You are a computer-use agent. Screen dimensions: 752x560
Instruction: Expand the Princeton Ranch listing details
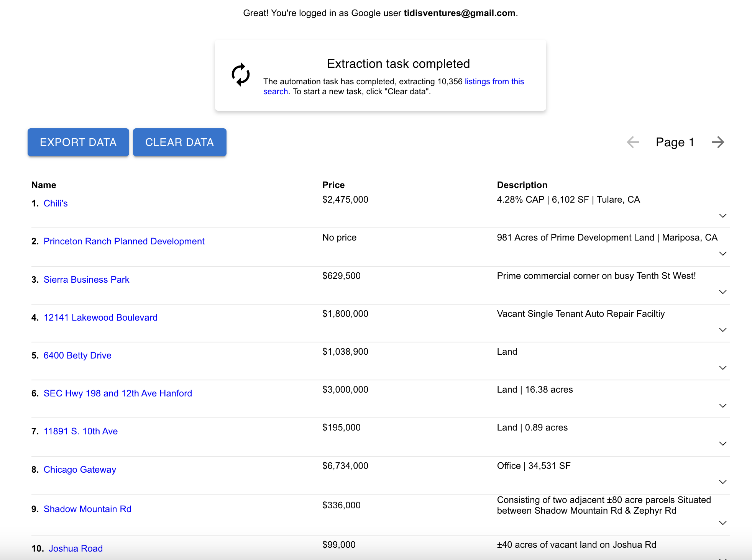coord(722,254)
